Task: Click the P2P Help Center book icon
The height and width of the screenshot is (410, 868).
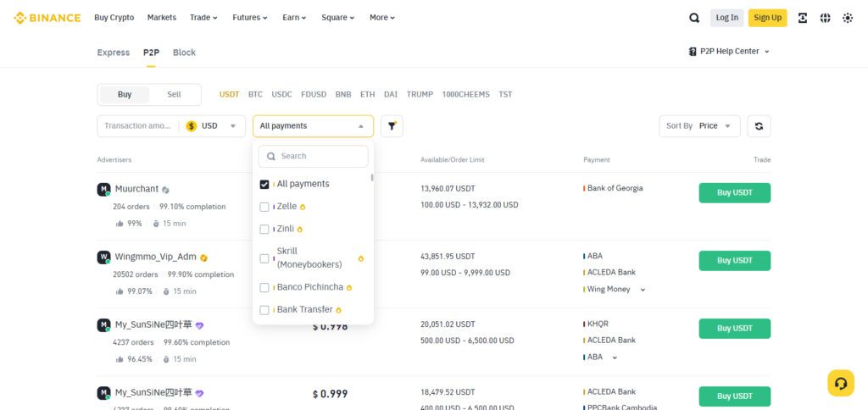Action: (x=693, y=52)
